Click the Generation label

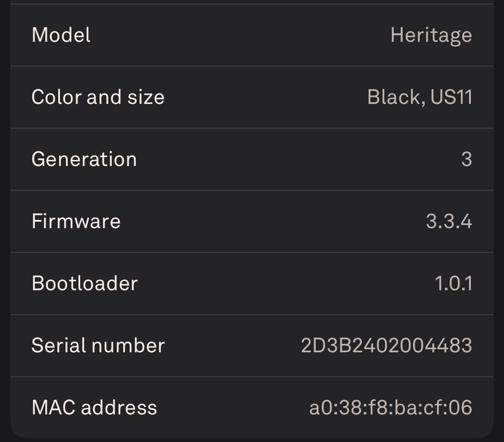tap(84, 159)
